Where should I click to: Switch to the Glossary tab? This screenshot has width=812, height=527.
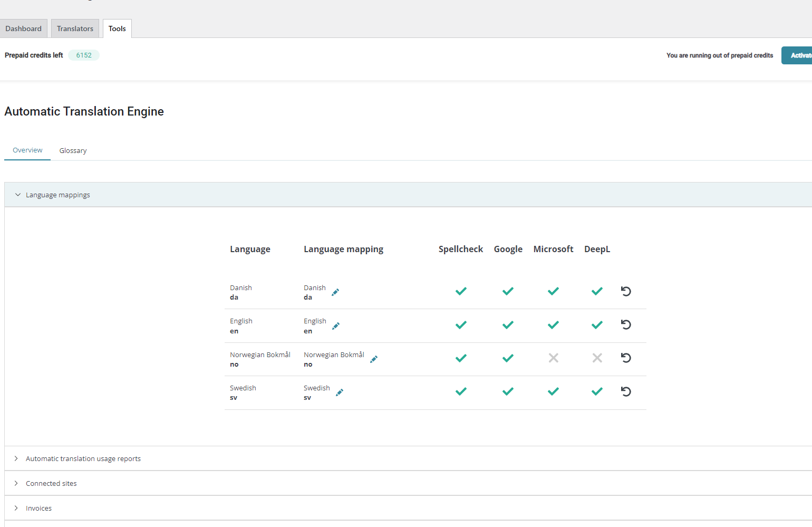tap(73, 150)
